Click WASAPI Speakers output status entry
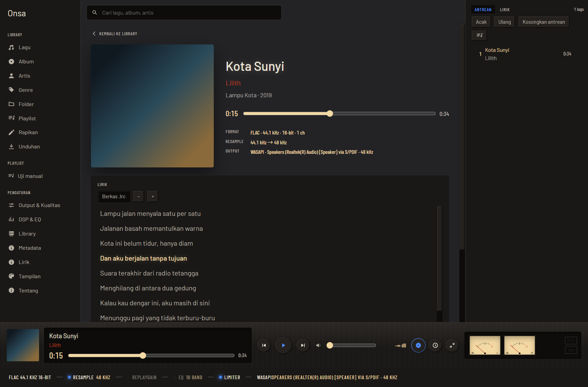 point(327,378)
